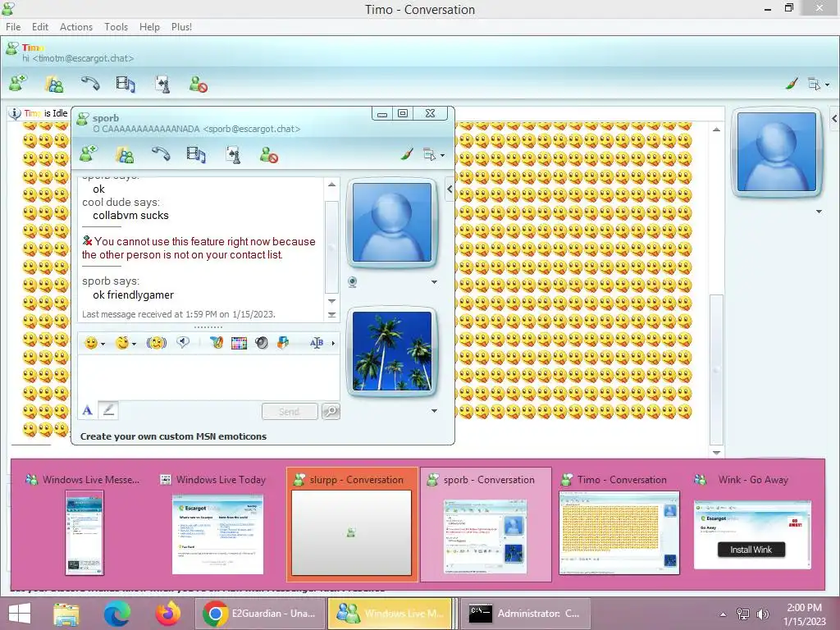
Task: Click the palm trees display picture
Action: 392,351
